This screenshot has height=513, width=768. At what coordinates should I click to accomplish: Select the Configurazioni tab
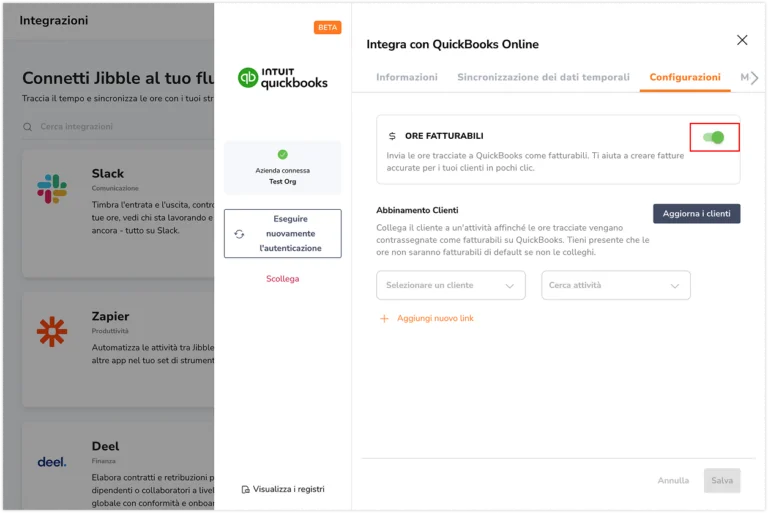(x=685, y=77)
